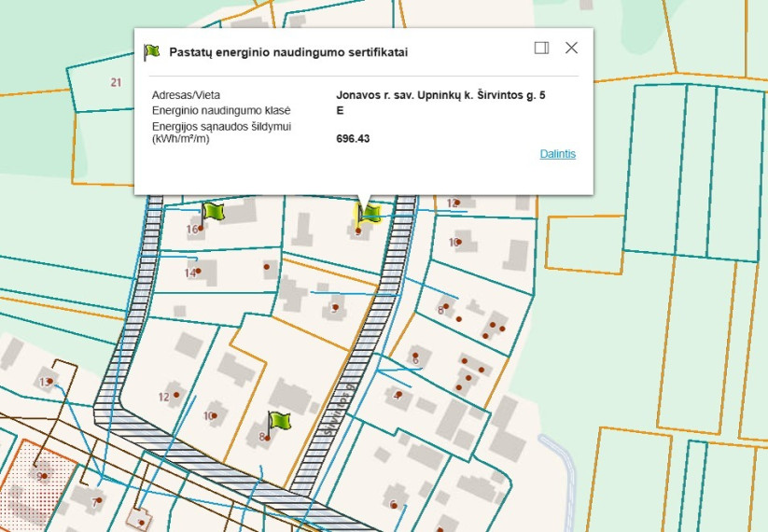The height and width of the screenshot is (532, 768).
Task: Click the Širvintos g. street label
Action: [340, 409]
